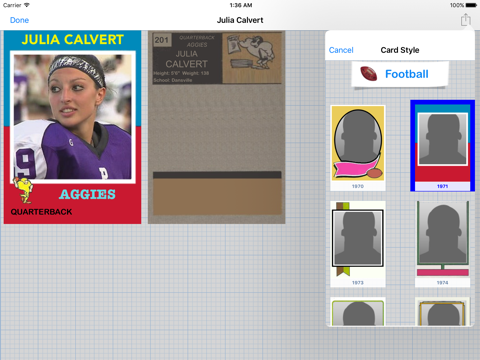
Task: Click the Card Style popover title
Action: click(400, 50)
